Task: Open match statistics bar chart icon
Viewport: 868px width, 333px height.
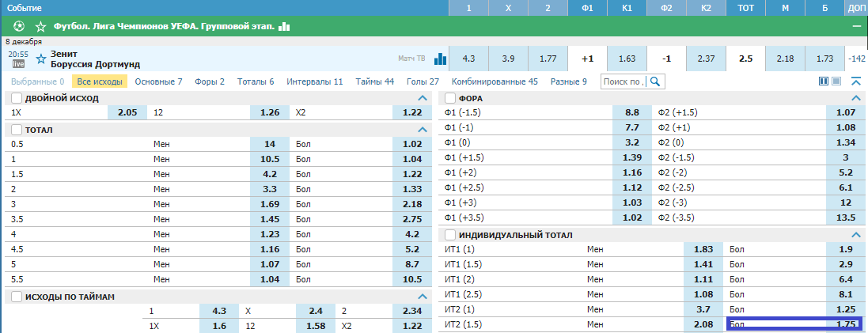Action: pos(440,59)
